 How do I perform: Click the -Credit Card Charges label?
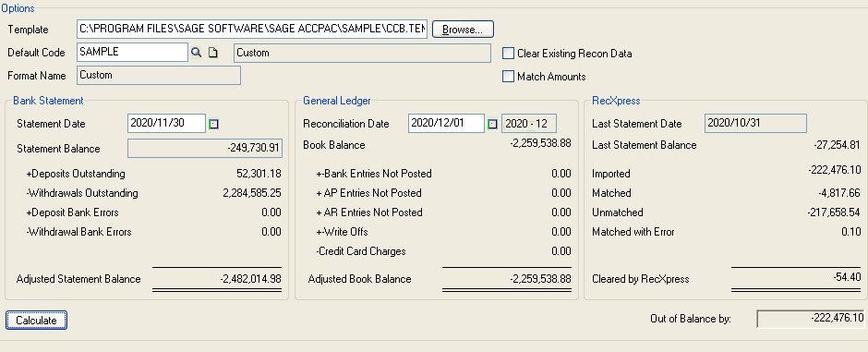[x=361, y=251]
